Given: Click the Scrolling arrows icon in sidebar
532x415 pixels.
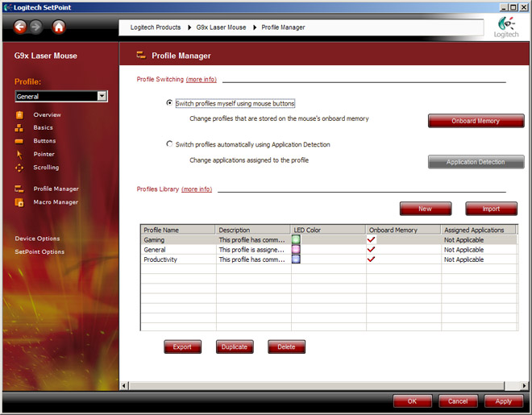Looking at the screenshot, I should (x=19, y=168).
